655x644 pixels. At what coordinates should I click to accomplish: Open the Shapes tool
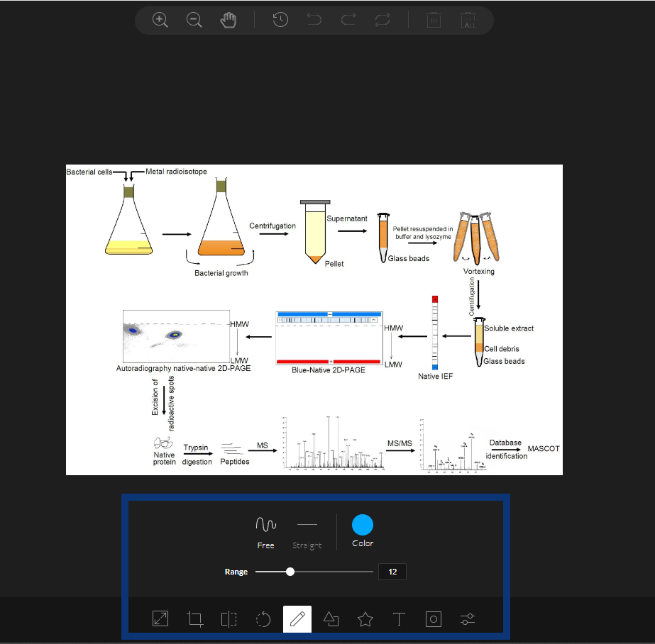[x=331, y=618]
